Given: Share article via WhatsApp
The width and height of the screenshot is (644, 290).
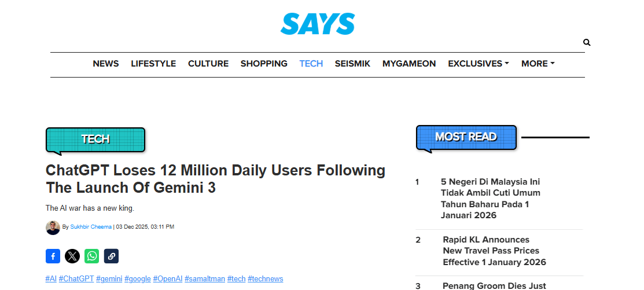Looking at the screenshot, I should coord(92,256).
